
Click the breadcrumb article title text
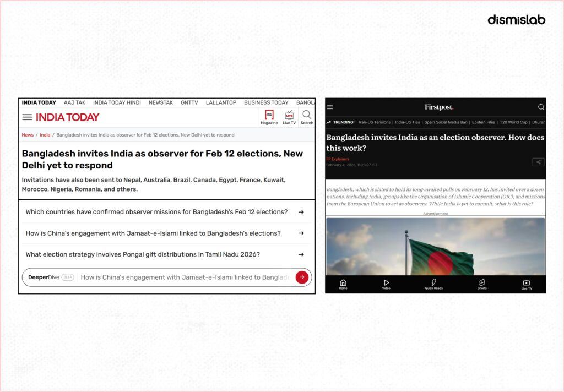click(x=145, y=135)
